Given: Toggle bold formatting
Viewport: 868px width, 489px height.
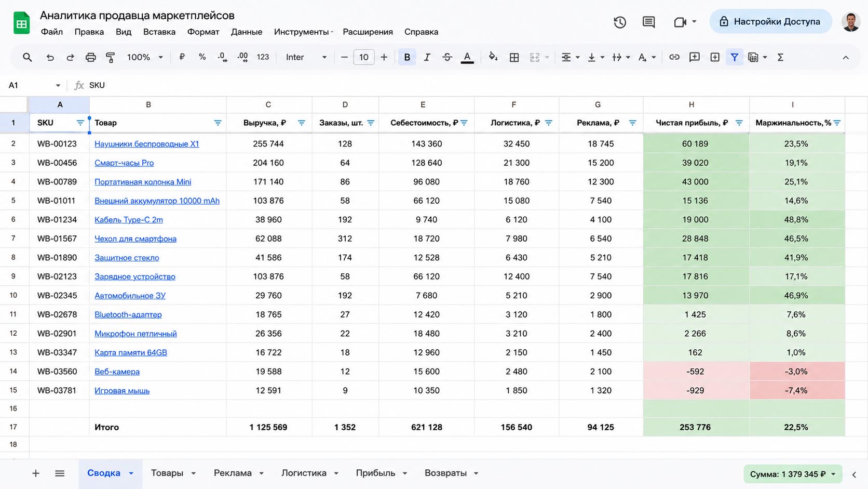Looking at the screenshot, I should pos(407,57).
